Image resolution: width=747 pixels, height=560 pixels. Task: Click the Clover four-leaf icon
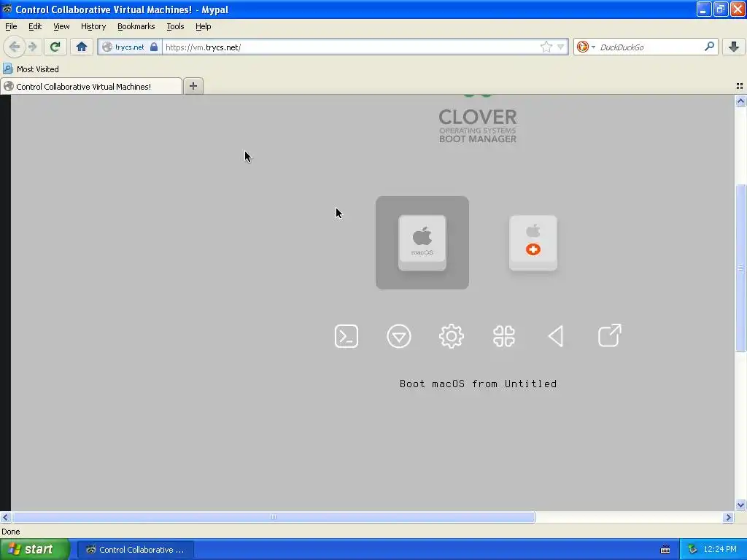[504, 336]
